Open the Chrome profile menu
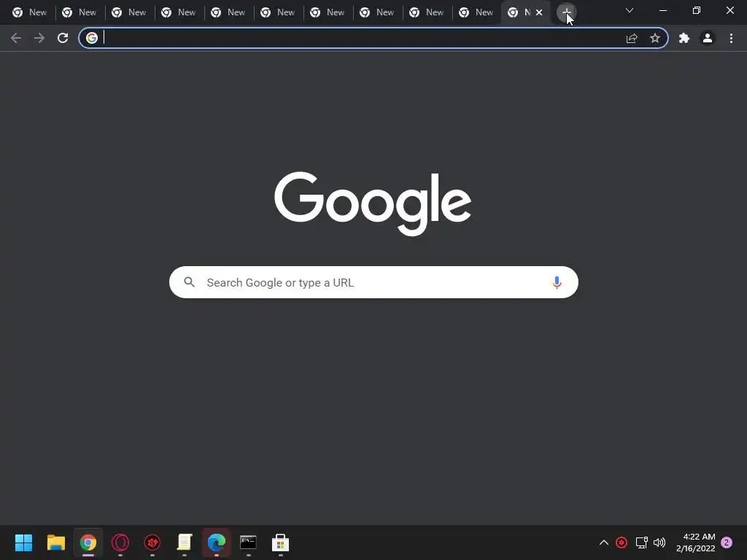Screen dimensions: 747x560 [708, 38]
